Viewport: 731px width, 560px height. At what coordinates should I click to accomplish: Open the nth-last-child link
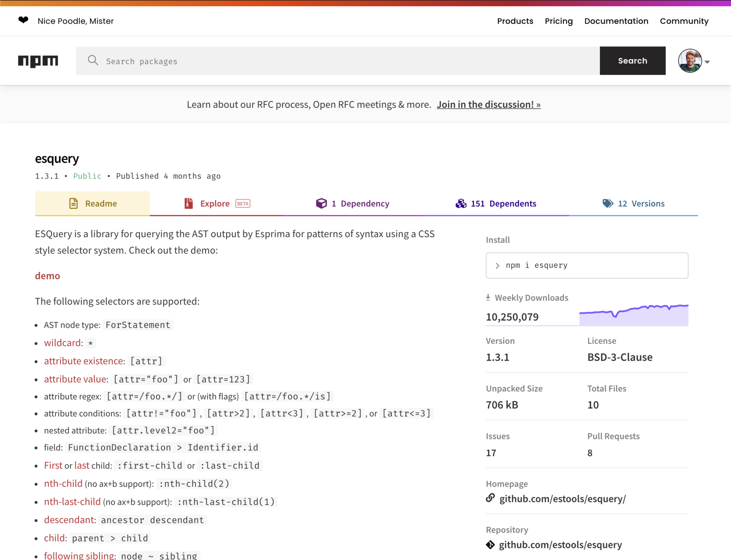point(72,502)
